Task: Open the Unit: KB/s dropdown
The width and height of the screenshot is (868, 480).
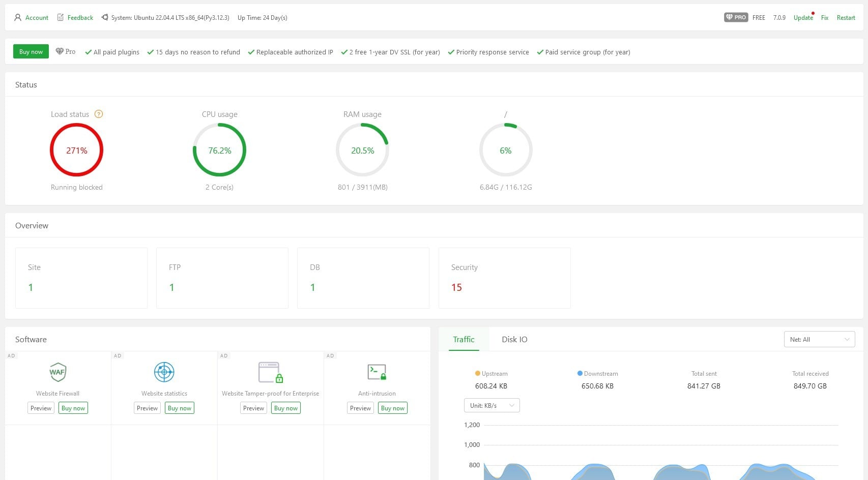Action: coord(491,405)
